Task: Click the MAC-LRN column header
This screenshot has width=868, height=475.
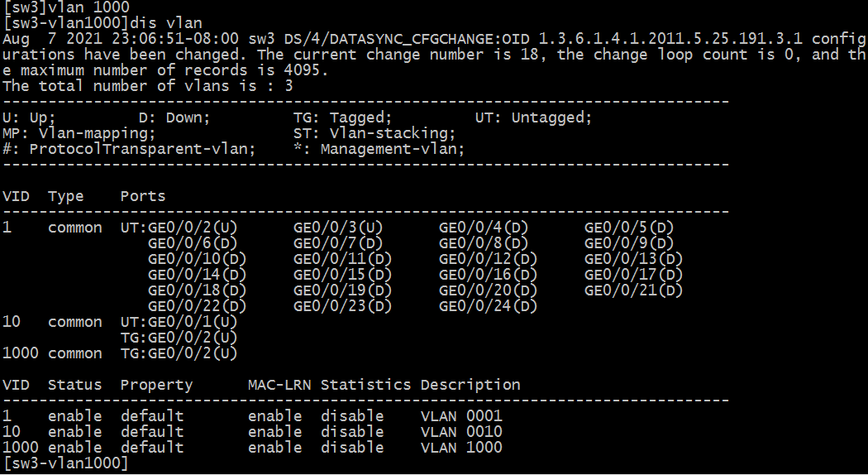Action: pyautogui.click(x=279, y=385)
